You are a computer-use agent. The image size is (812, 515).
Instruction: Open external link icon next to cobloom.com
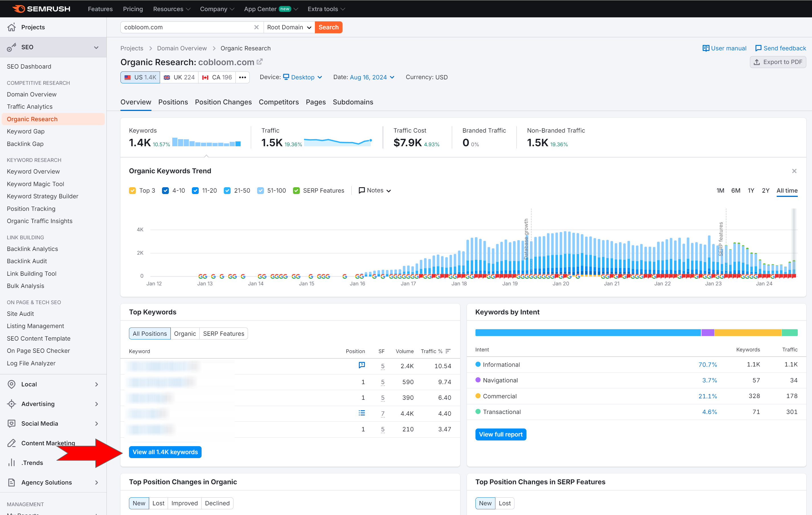[260, 62]
